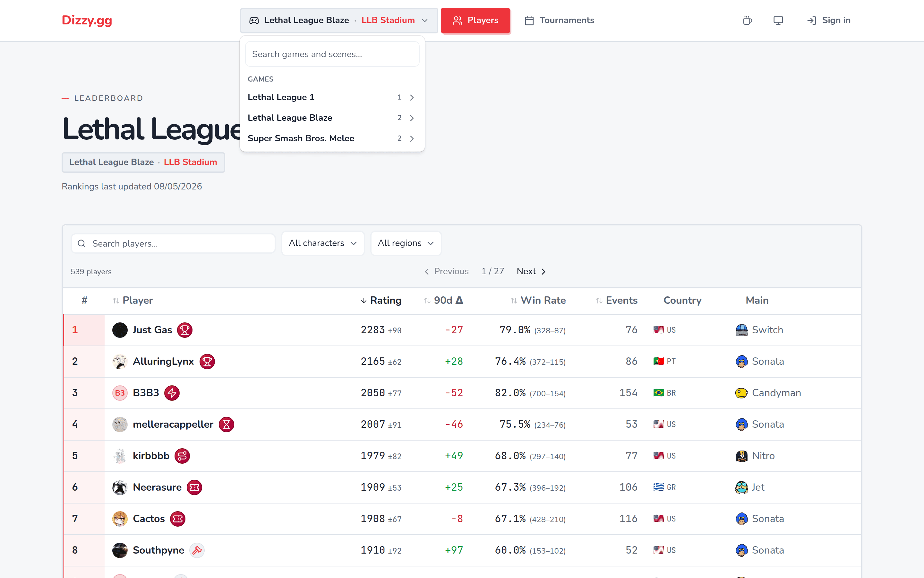Screen dimensions: 924x578
Task: Go to the Next page of players
Action: click(x=531, y=271)
